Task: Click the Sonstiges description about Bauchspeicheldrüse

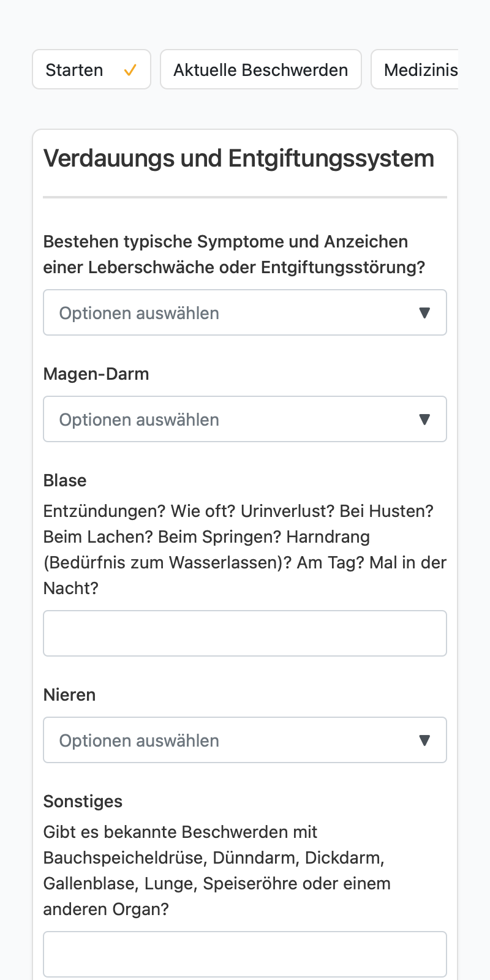Action: pos(217,870)
